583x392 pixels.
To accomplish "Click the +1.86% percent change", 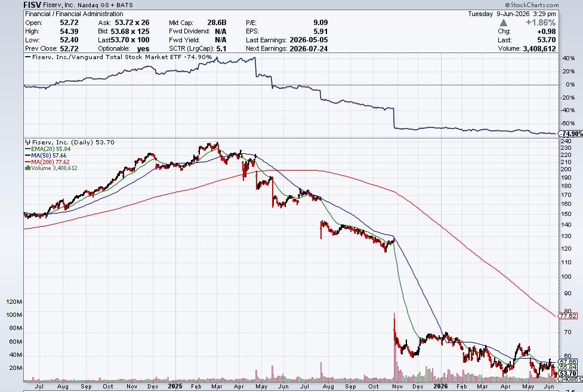I will pos(541,23).
